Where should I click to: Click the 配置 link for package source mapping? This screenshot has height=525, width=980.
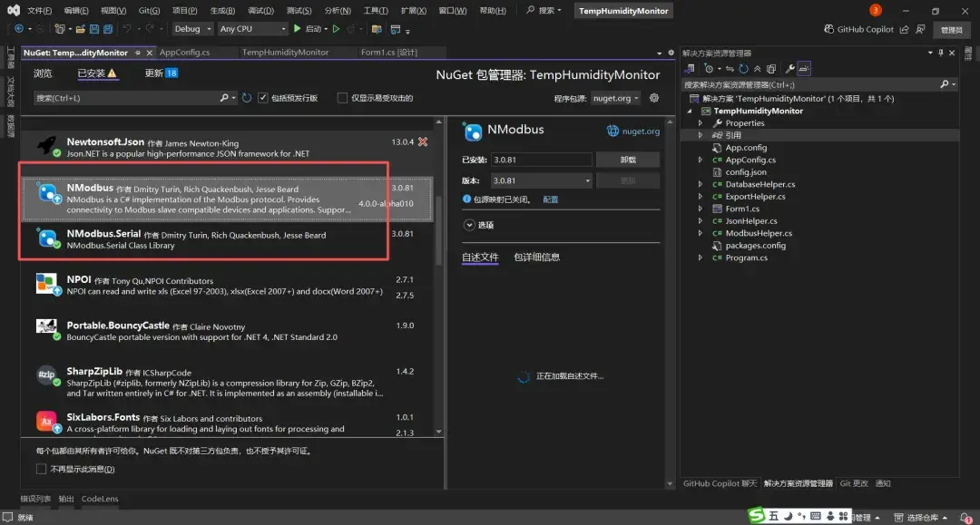552,199
